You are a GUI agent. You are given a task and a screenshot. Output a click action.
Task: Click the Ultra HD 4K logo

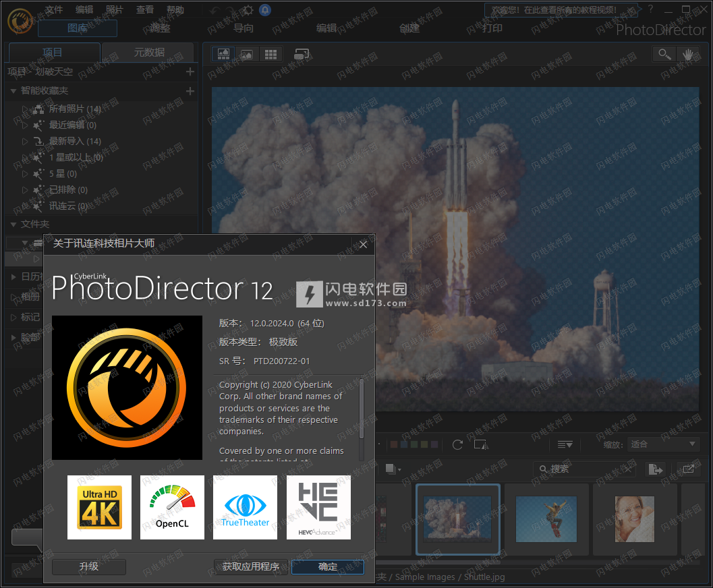point(99,508)
